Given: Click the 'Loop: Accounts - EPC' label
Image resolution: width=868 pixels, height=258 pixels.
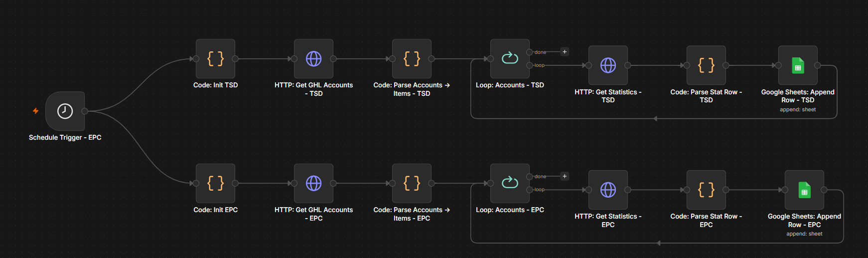Looking at the screenshot, I should coord(510,210).
